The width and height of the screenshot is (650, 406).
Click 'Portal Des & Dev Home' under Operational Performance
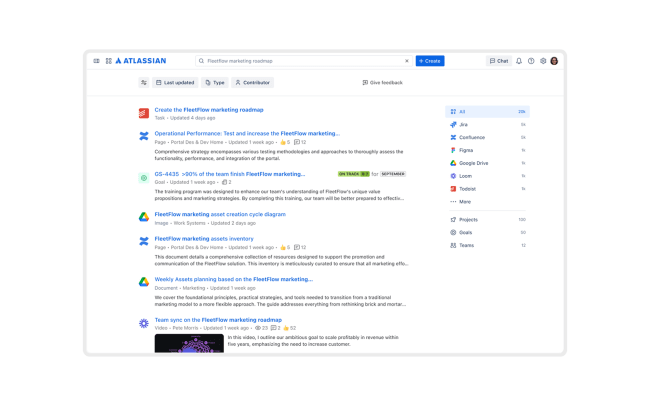pyautogui.click(x=197, y=142)
